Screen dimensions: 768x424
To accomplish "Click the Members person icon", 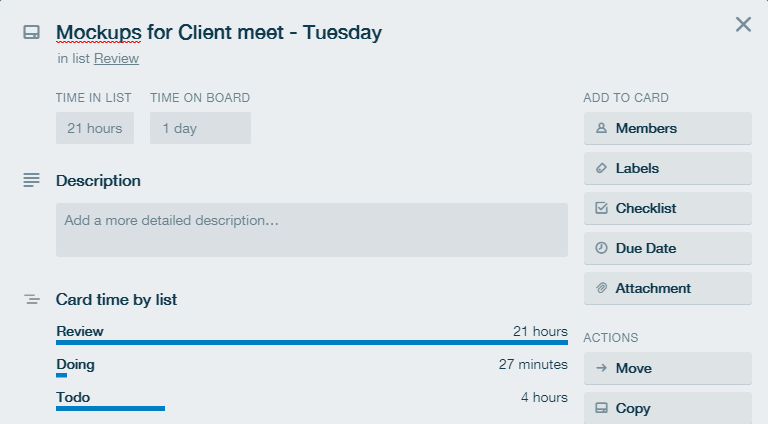I will (x=601, y=128).
